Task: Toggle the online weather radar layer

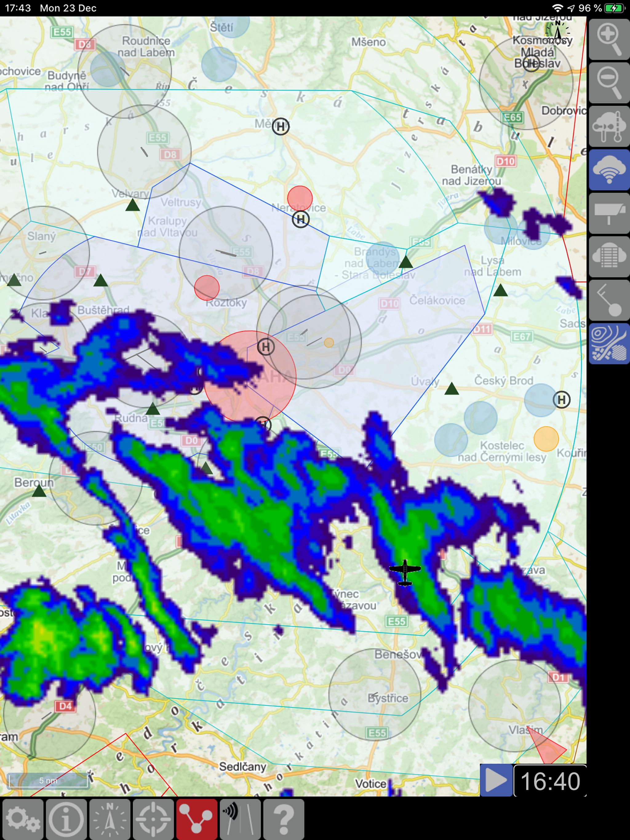Action: (x=609, y=170)
